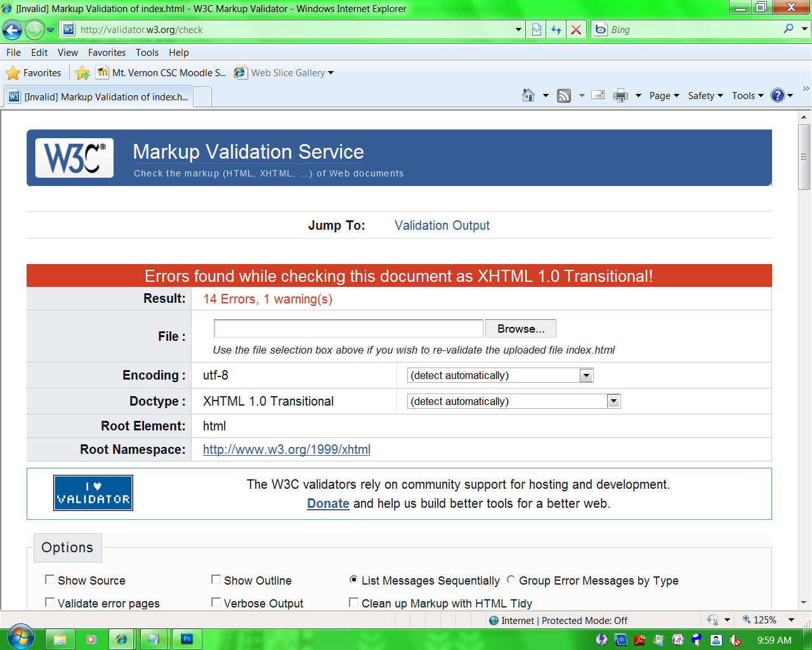812x650 pixels.
Task: Click the Home icon in command bar
Action: tap(528, 96)
